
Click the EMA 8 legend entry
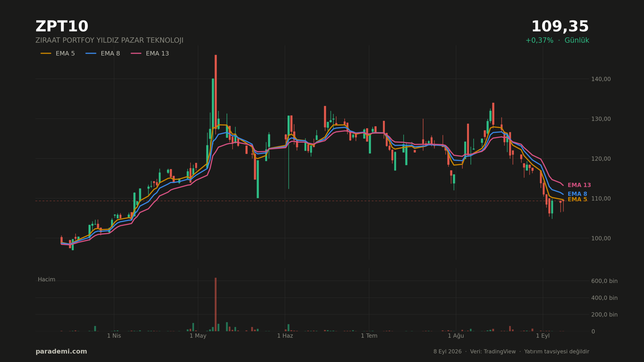tap(103, 53)
